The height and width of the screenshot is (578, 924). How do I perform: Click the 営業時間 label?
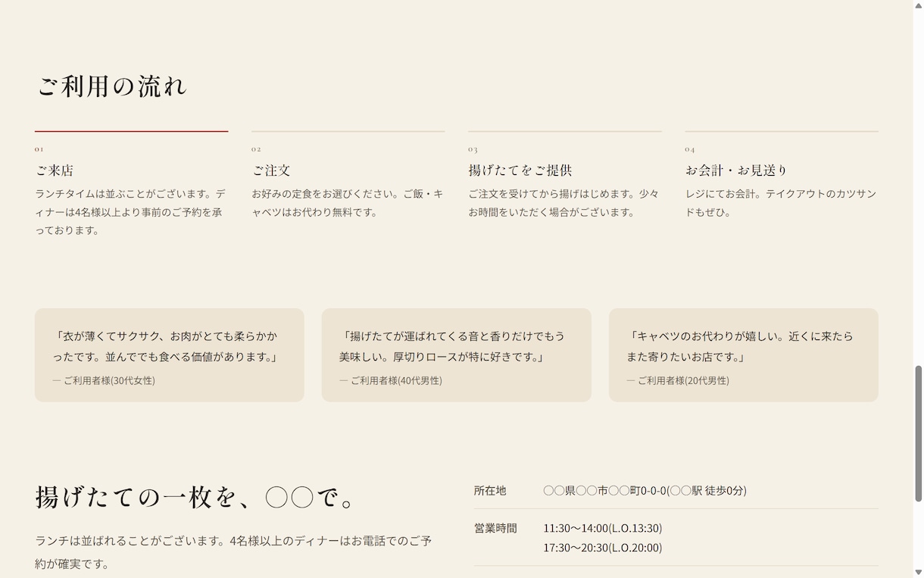[x=495, y=528]
